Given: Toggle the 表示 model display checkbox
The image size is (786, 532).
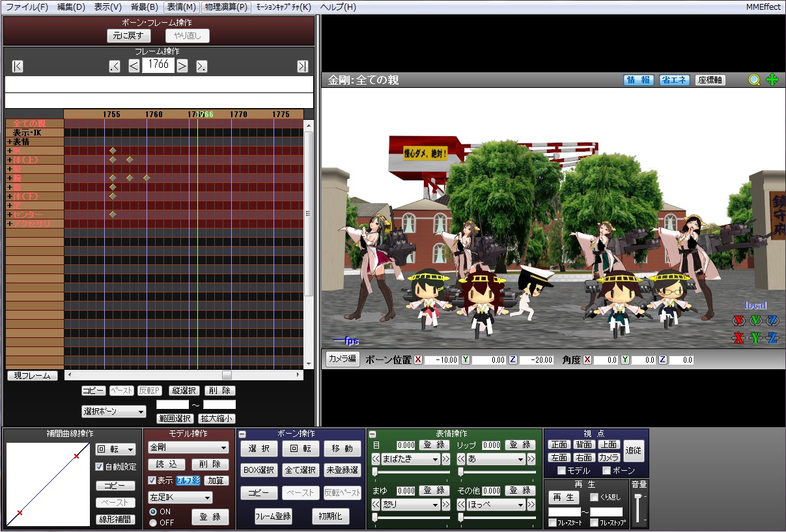Looking at the screenshot, I should click(152, 481).
